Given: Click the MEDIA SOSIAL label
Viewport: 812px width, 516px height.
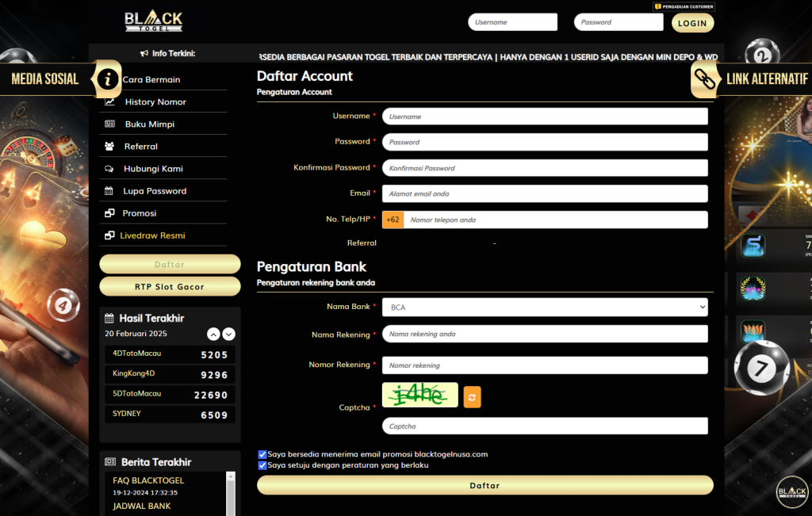Looking at the screenshot, I should [x=45, y=78].
